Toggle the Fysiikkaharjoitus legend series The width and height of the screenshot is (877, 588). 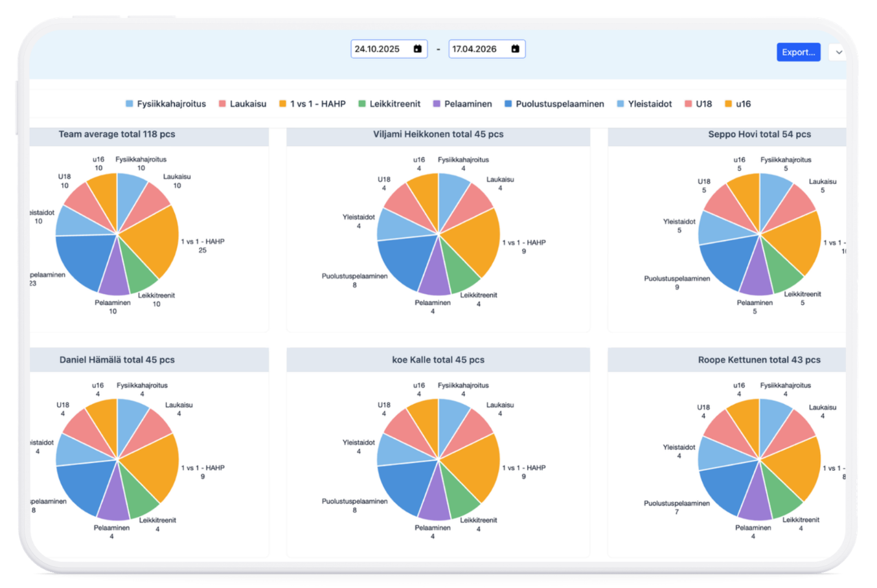coord(166,104)
